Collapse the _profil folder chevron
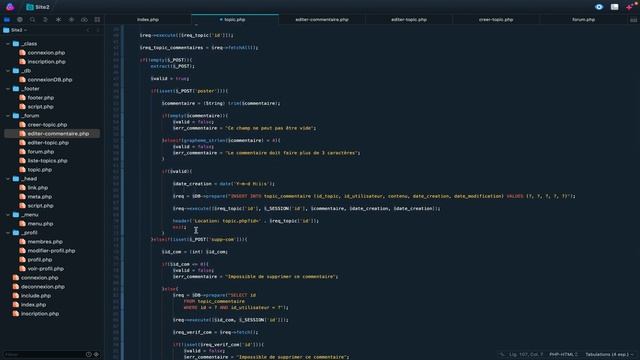The image size is (640, 360). point(8,233)
